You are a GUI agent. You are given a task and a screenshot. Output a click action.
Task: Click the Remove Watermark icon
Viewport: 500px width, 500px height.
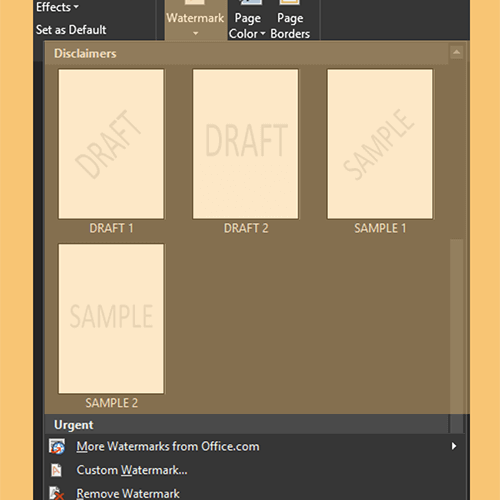tap(56, 493)
